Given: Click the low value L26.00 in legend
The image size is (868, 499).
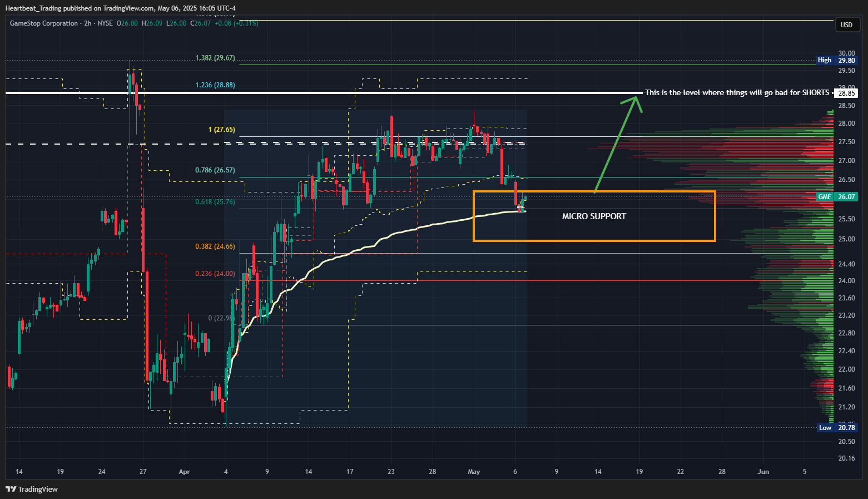Looking at the screenshot, I should 176,23.
